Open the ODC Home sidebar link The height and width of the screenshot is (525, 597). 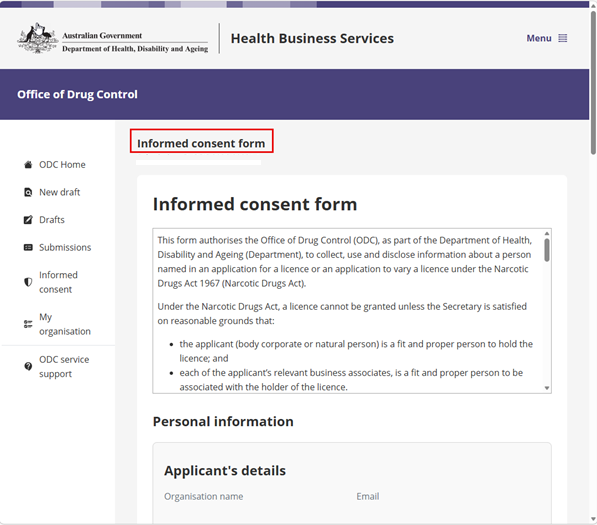62,165
